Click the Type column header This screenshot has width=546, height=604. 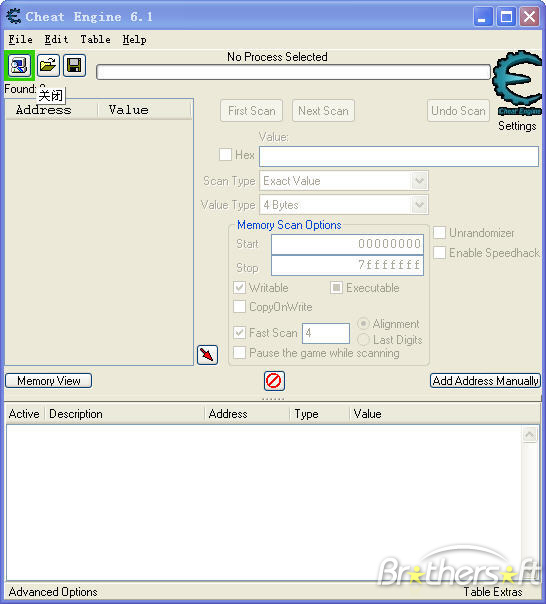(319, 414)
